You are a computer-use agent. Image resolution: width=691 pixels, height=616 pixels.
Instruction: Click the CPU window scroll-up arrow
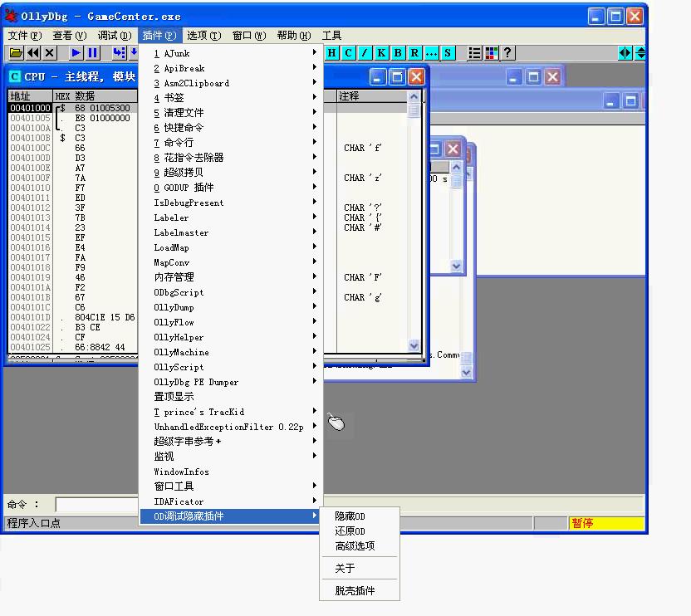414,96
